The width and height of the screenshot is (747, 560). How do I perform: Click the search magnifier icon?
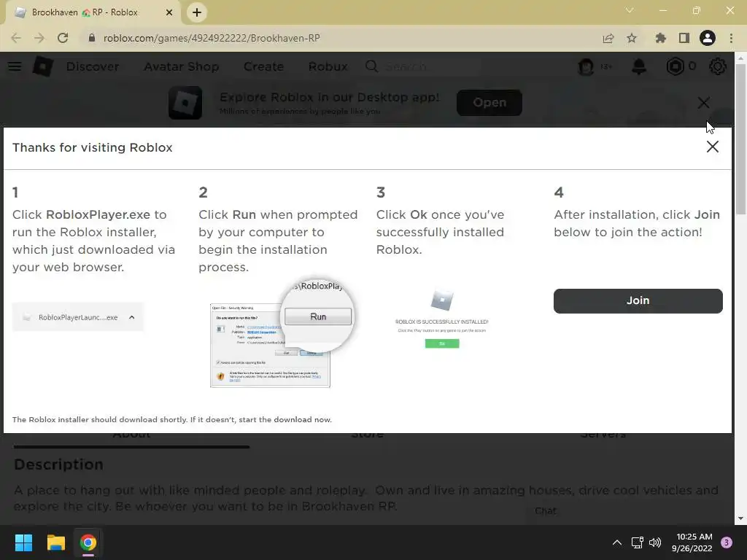tap(371, 66)
